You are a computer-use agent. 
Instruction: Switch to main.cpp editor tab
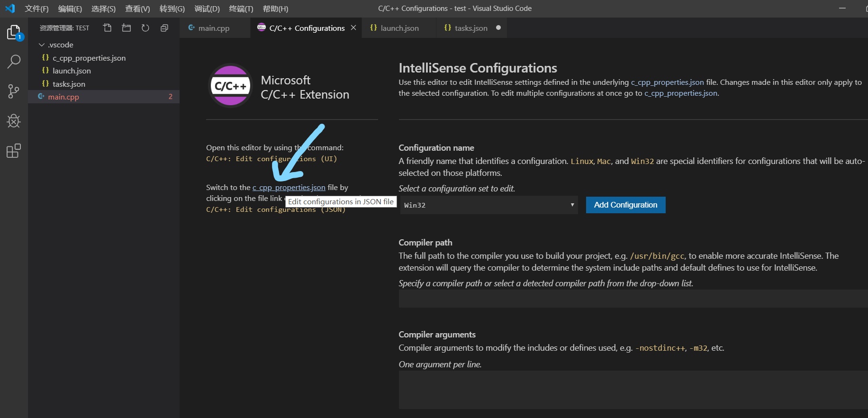point(215,28)
